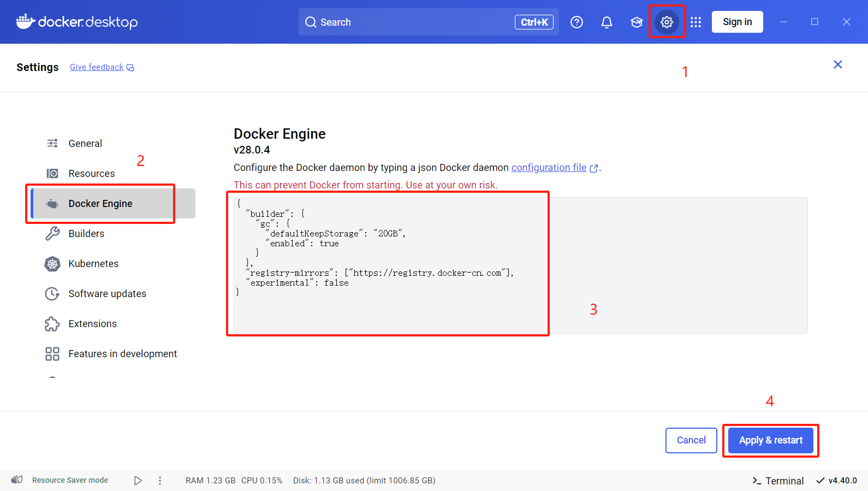Click the feedback icon next to Give feedback
Image resolution: width=868 pixels, height=491 pixels.
130,68
